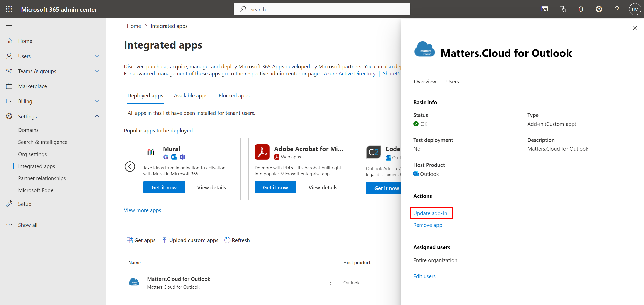Click Get it now for Adobe Acrobat

[275, 187]
